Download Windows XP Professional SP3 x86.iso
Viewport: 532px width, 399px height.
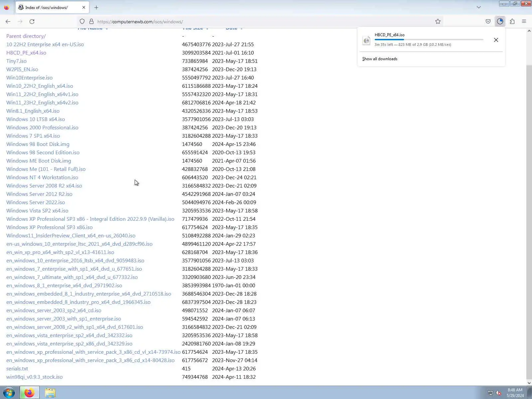pyautogui.click(x=50, y=227)
